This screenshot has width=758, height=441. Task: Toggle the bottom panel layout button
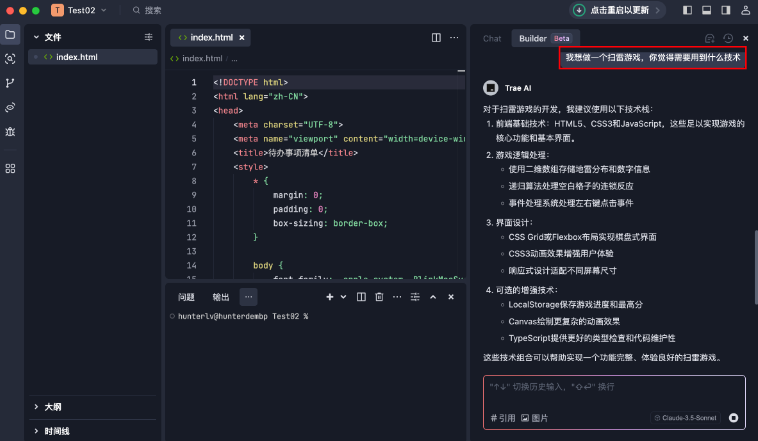[x=706, y=10]
